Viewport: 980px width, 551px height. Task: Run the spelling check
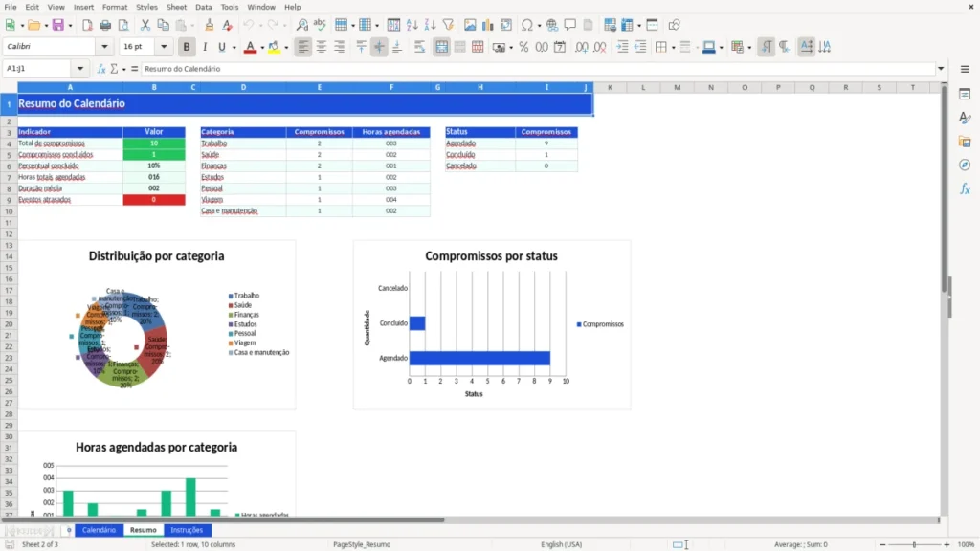tap(320, 25)
